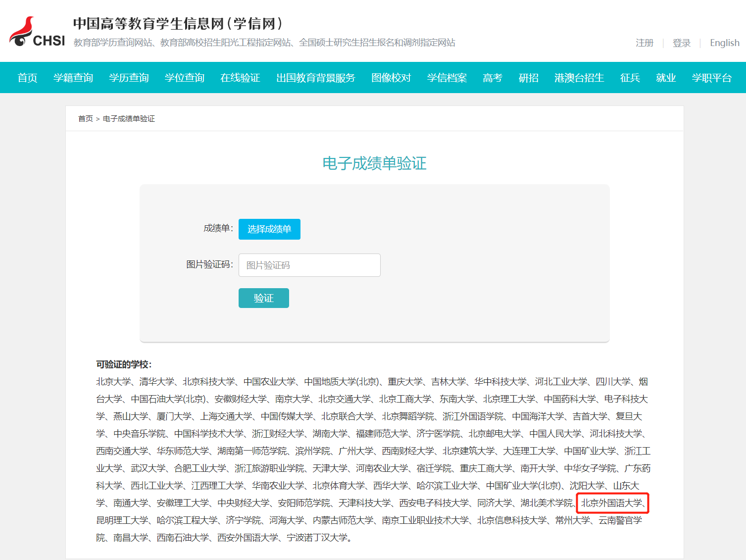Viewport: 746px width, 560px height.
Task: Click 出国教育背景服务 in the navigation bar
Action: pos(316,78)
